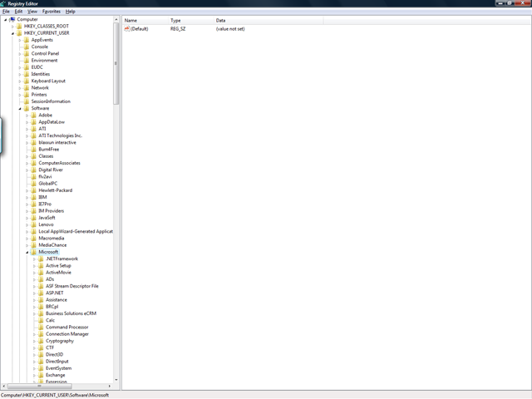Select the Burn4Free key
The height and width of the screenshot is (399, 532).
(49, 150)
